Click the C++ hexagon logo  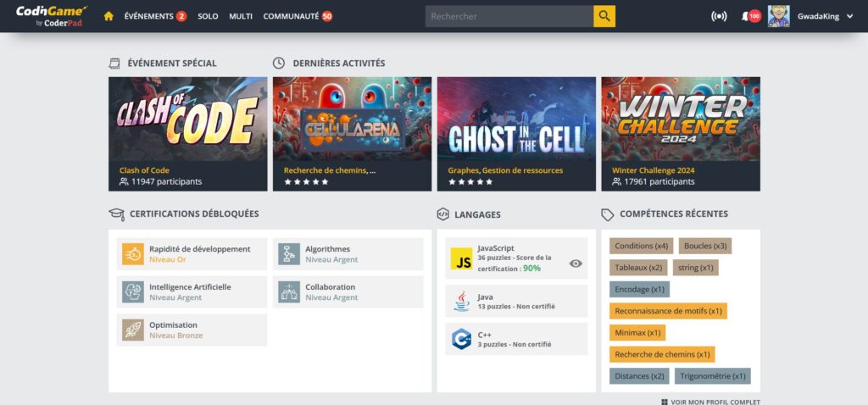461,339
